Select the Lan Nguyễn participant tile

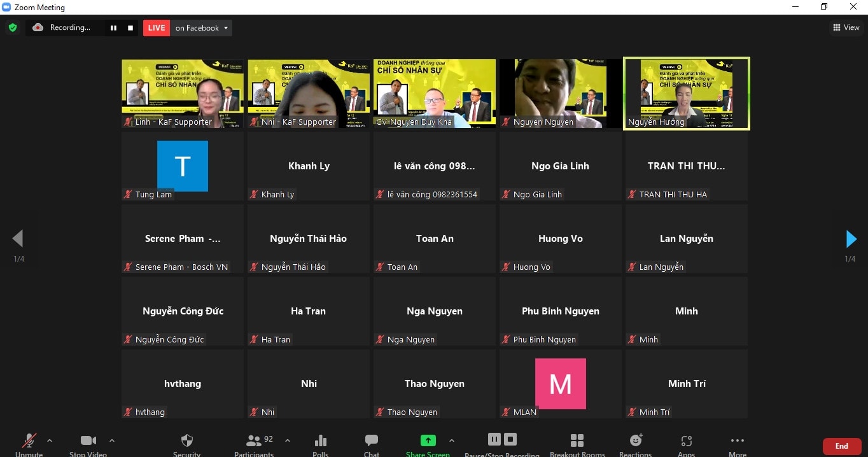(687, 239)
